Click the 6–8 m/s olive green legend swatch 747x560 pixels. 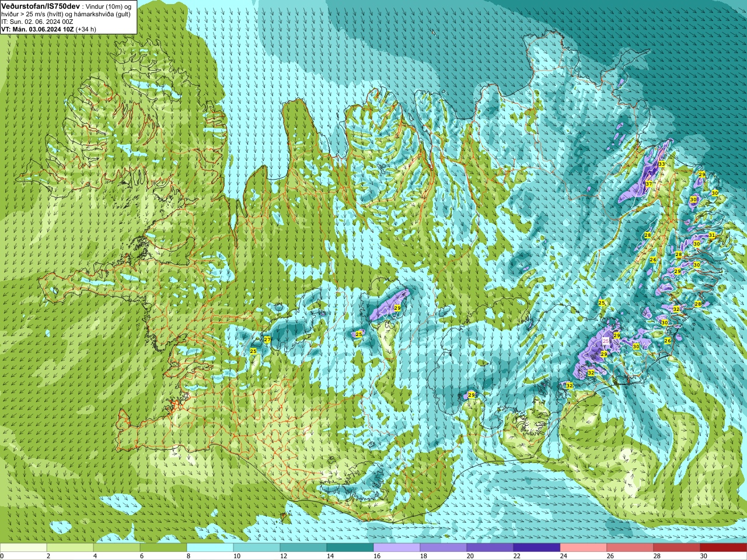pyautogui.click(x=163, y=547)
